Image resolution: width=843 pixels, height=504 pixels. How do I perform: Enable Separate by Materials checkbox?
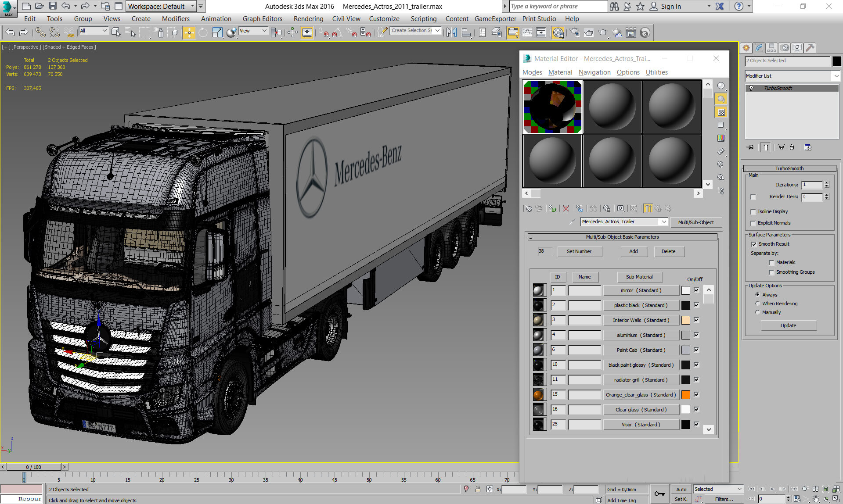pos(771,263)
